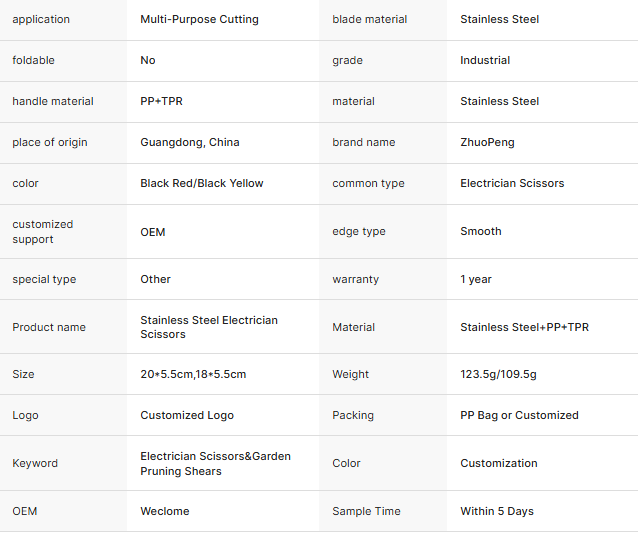Select the 'Within 5 Days' sample time
The height and width of the screenshot is (536, 638).
(497, 511)
